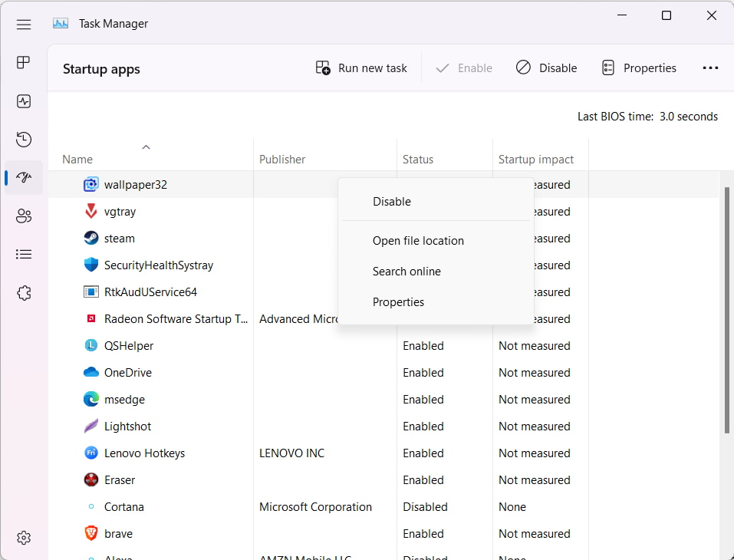Viewport: 734px width, 560px height.
Task: Select the Lightshot startup entry
Action: tap(127, 427)
